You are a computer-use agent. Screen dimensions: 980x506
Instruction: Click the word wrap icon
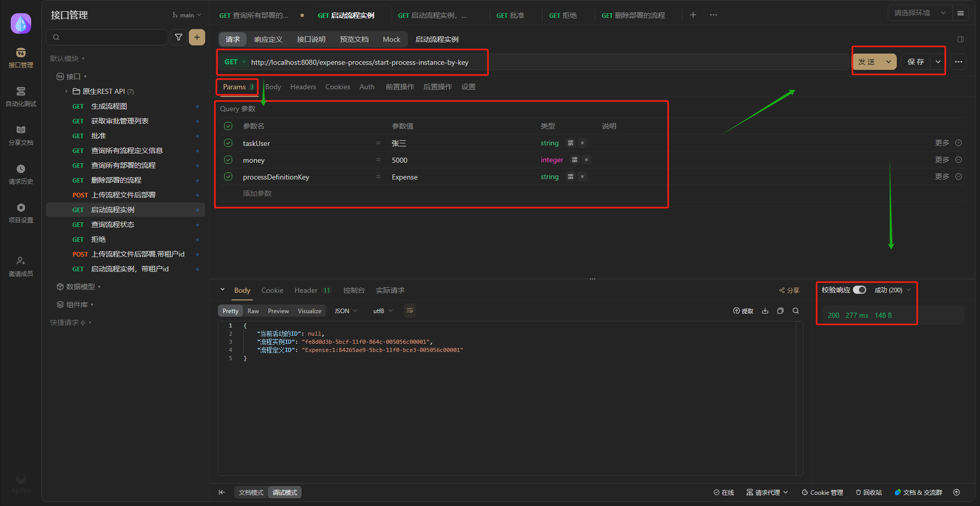tap(409, 311)
